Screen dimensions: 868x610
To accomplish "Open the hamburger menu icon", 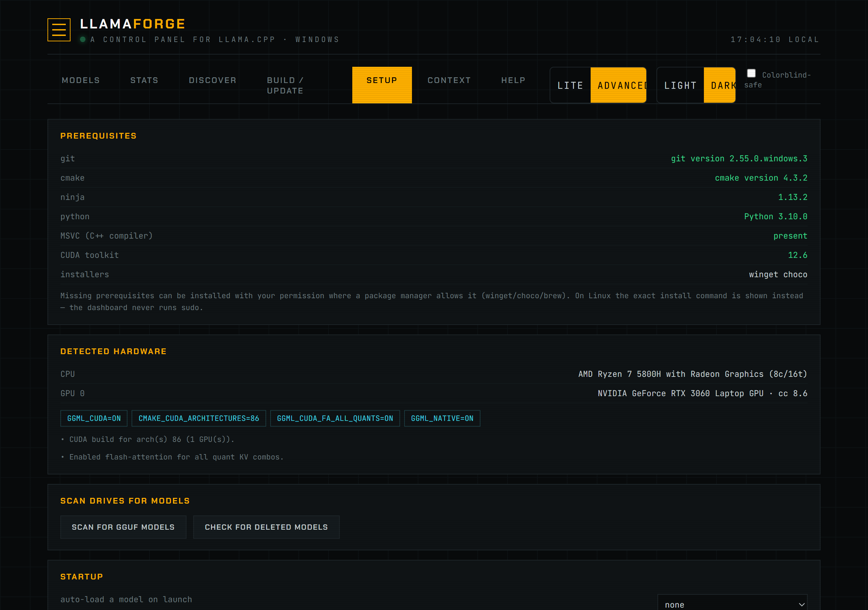I will pyautogui.click(x=59, y=29).
